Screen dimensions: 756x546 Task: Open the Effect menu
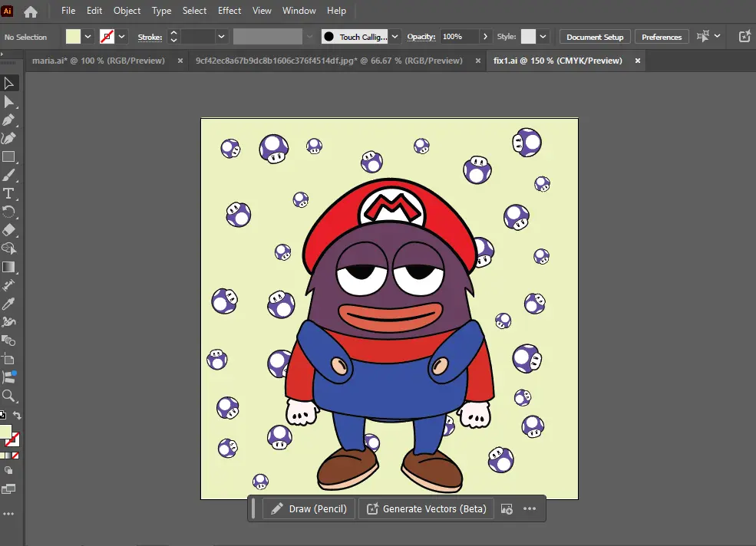click(229, 11)
